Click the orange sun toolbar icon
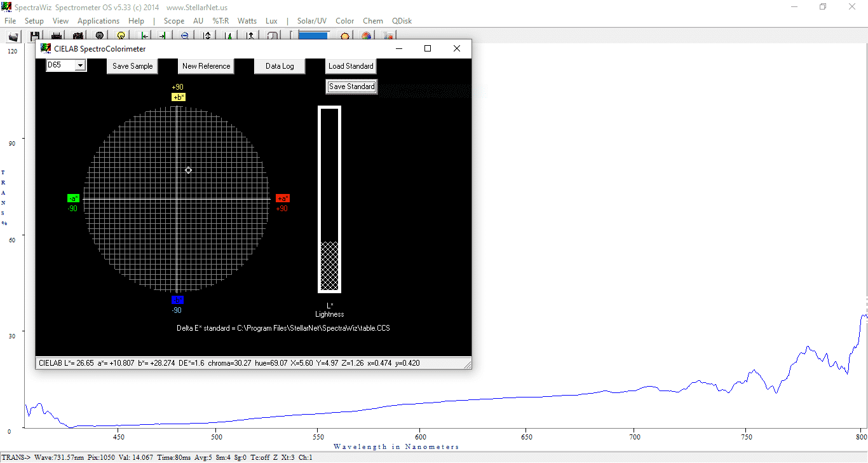The image size is (868, 463). point(345,36)
